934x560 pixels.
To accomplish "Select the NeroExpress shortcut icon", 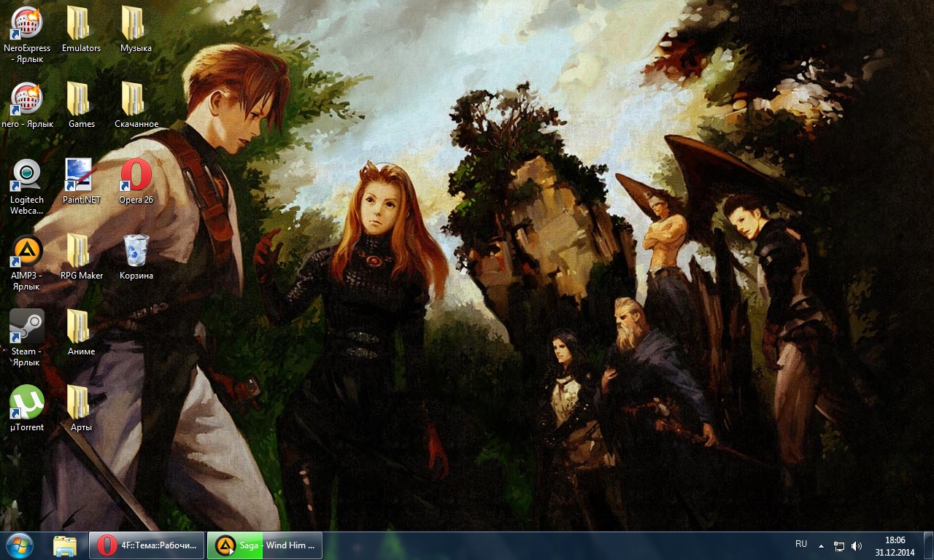I will (x=27, y=23).
